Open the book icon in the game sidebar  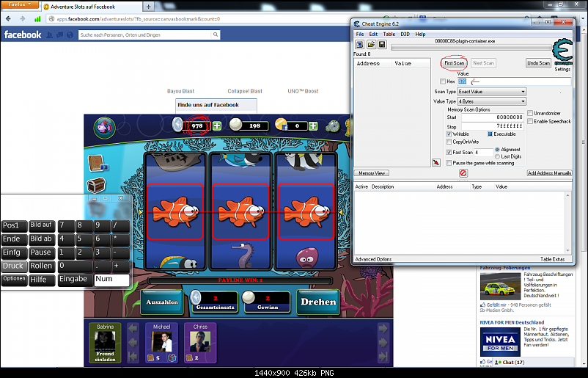97,163
